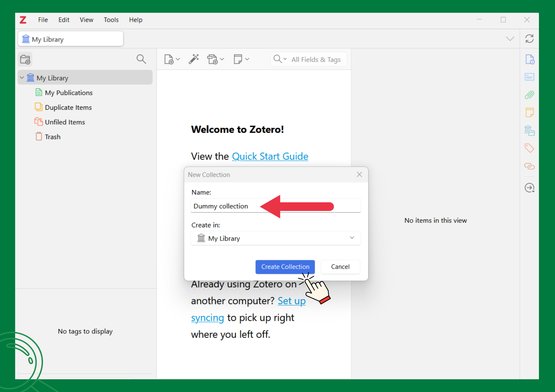Open the Quick Start Guide link
555x392 pixels.
point(270,156)
